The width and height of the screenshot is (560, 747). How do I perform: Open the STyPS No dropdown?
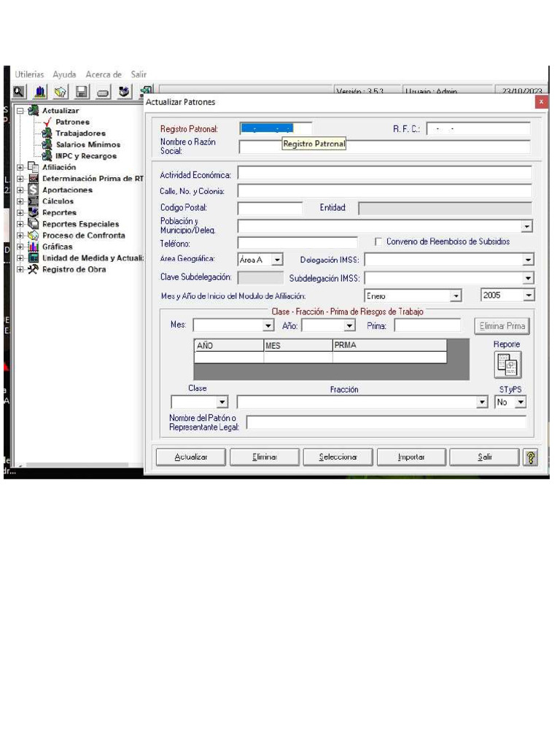(x=521, y=403)
